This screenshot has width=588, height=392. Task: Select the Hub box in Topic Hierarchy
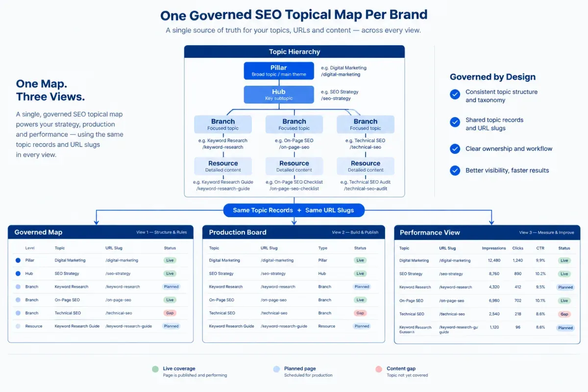coord(279,95)
